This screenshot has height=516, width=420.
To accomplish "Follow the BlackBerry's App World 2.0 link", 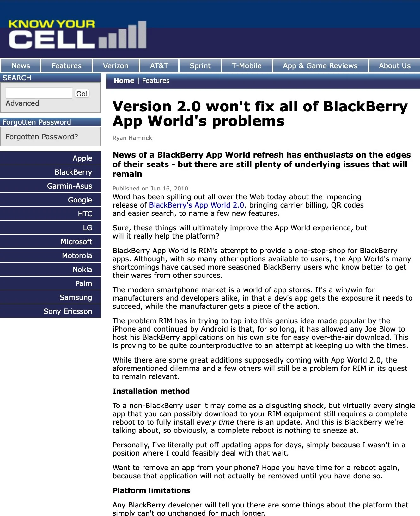I will coord(197,205).
